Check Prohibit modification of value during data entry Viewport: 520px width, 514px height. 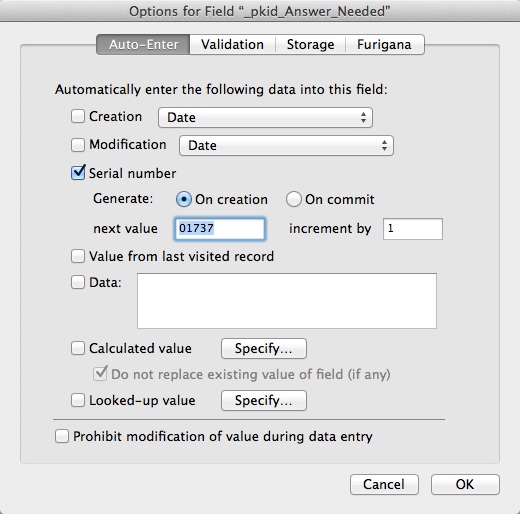[62, 436]
